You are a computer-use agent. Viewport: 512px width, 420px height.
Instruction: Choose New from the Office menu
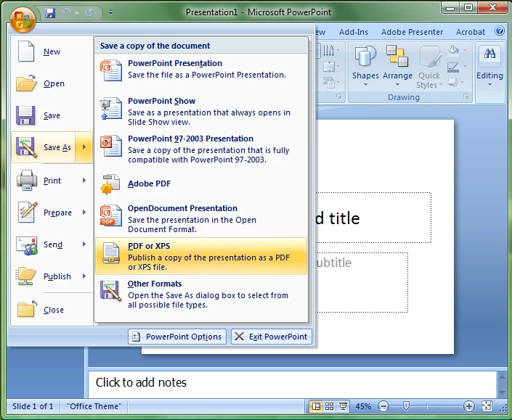pyautogui.click(x=52, y=52)
